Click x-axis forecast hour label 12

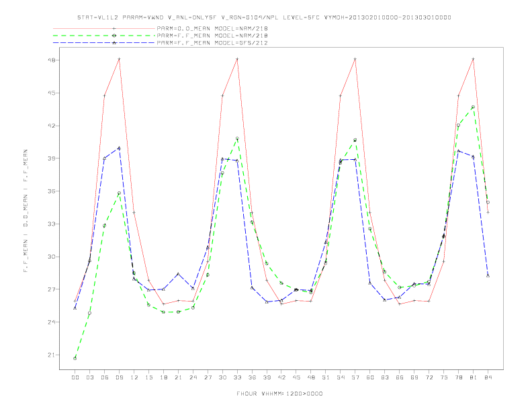pyautogui.click(x=134, y=377)
